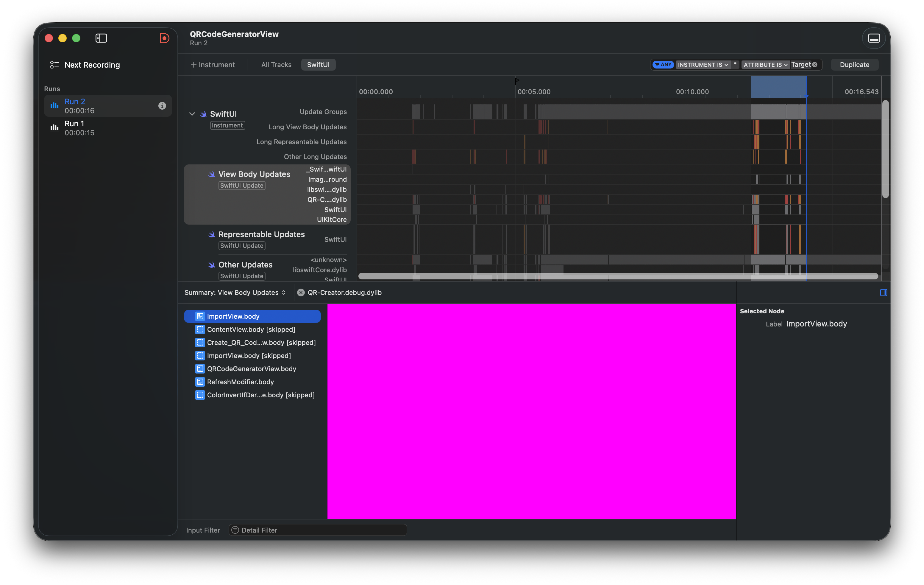This screenshot has height=585, width=924.
Task: Click the RefreshModifier.body node icon
Action: 200,382
